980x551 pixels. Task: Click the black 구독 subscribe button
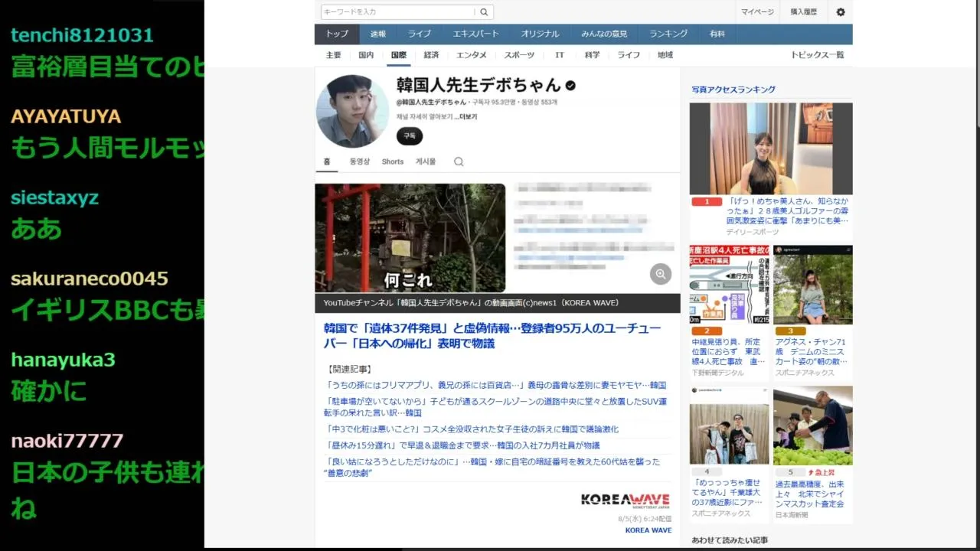click(410, 135)
